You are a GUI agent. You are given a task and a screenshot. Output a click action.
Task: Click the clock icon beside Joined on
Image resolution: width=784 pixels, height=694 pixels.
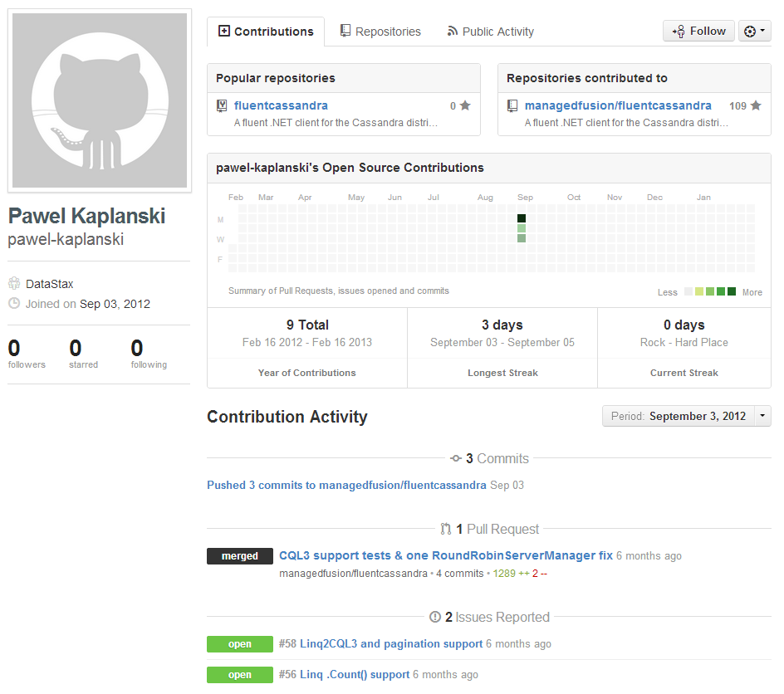14,304
